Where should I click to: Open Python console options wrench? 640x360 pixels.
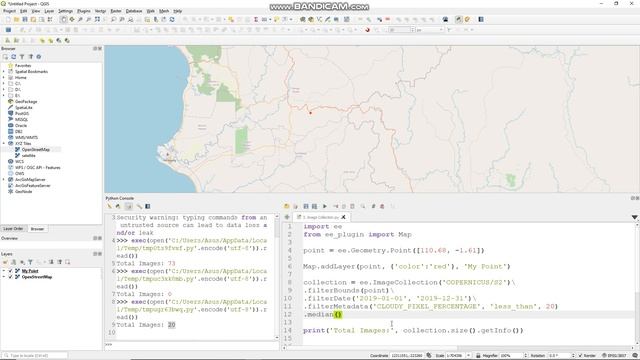click(x=139, y=207)
